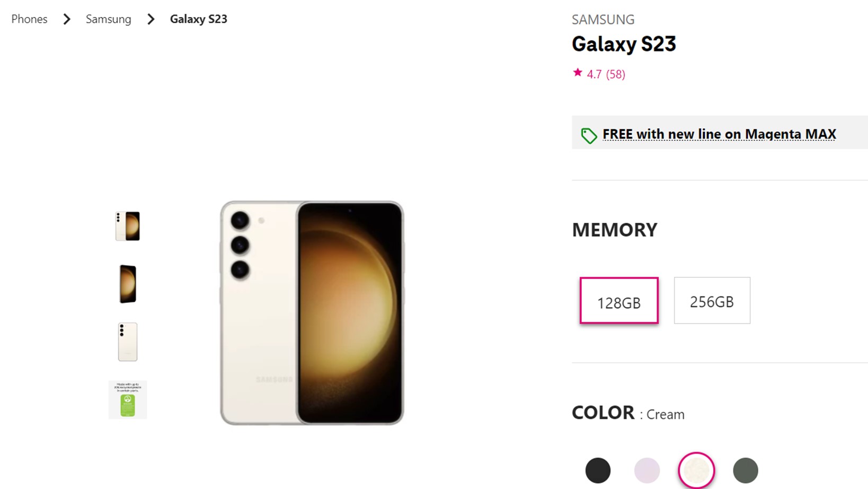Go to Phones breadcrumb link
Viewport: 868px width, 489px height.
pos(29,19)
